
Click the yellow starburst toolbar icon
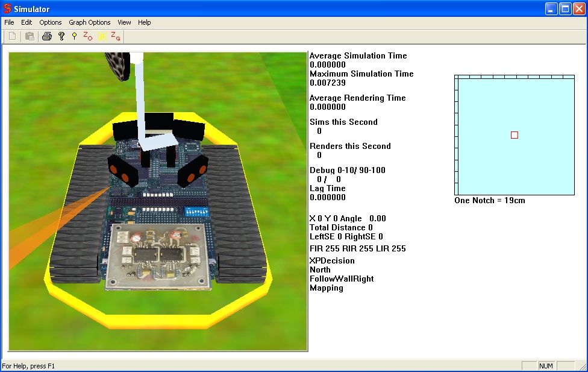[102, 37]
